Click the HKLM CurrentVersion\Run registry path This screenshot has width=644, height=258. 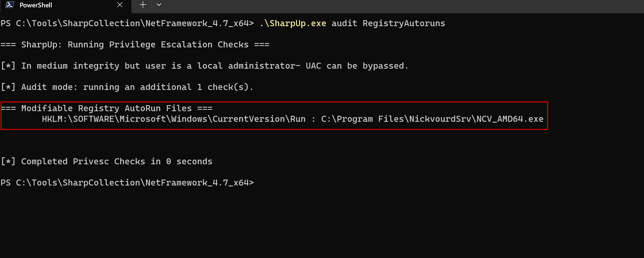click(x=173, y=119)
